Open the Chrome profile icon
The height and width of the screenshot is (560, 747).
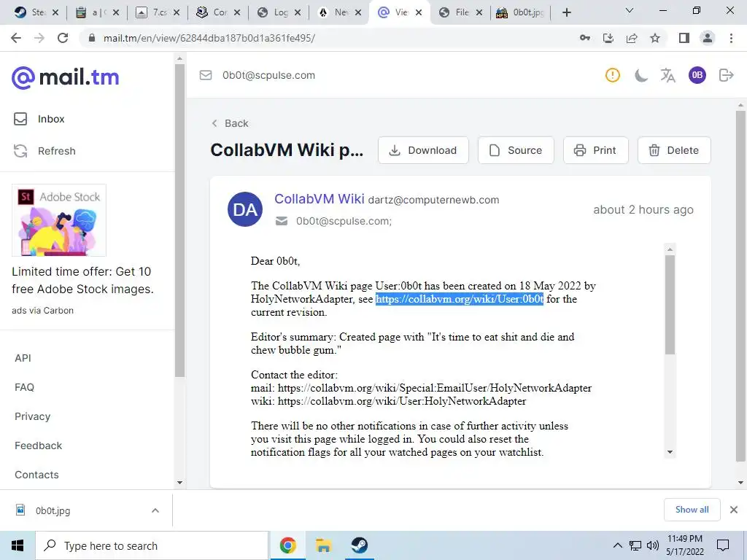coord(708,38)
